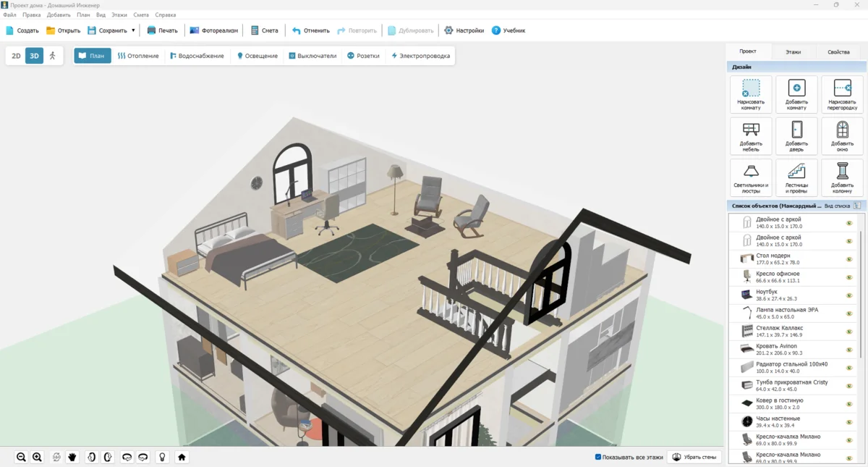Image resolution: width=868 pixels, height=467 pixels.
Task: Open Добавить мебель furniture tool
Action: (x=751, y=136)
